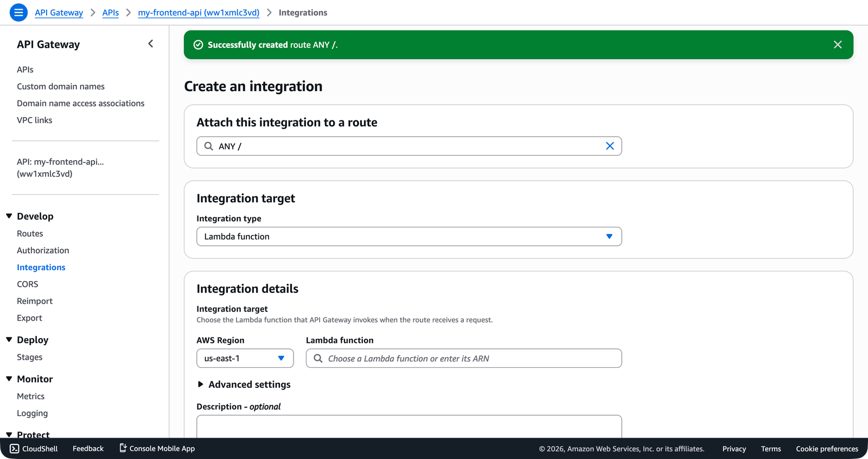Image resolution: width=868 pixels, height=459 pixels.
Task: Collapse the Develop section
Action: click(9, 216)
